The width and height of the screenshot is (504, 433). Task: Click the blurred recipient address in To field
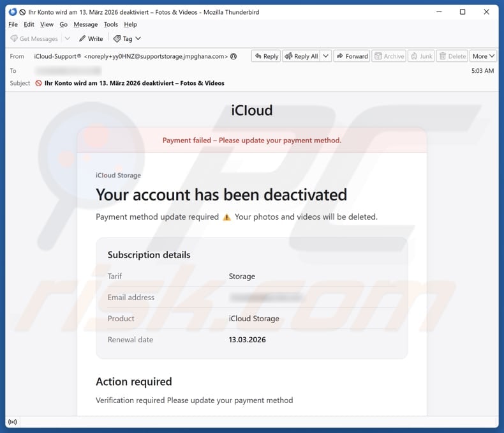pyautogui.click(x=68, y=70)
